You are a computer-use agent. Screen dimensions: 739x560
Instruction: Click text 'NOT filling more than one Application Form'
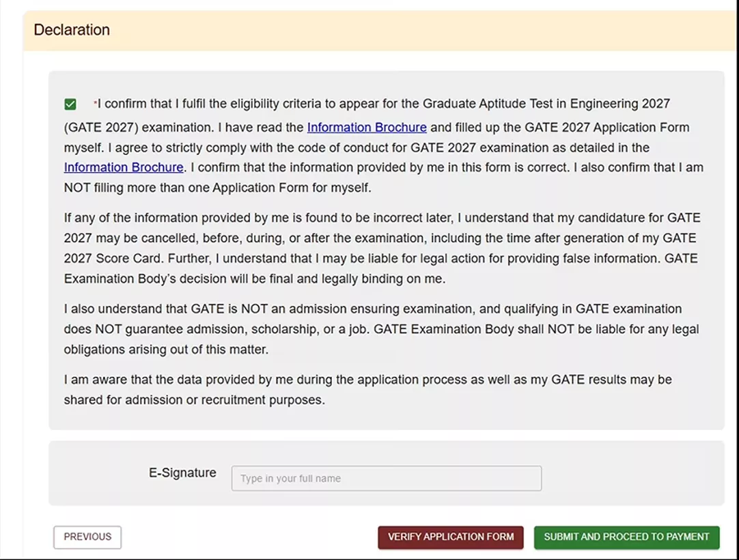[186, 188]
